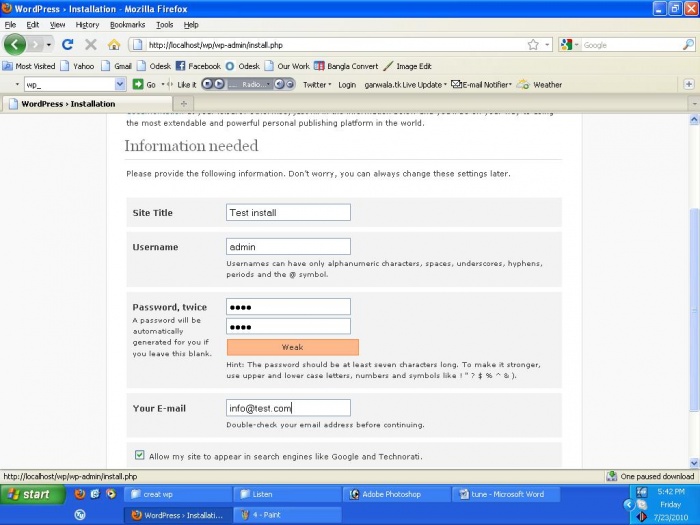The image size is (700, 525).
Task: Reload the page with the refresh icon
Action: (x=68, y=45)
